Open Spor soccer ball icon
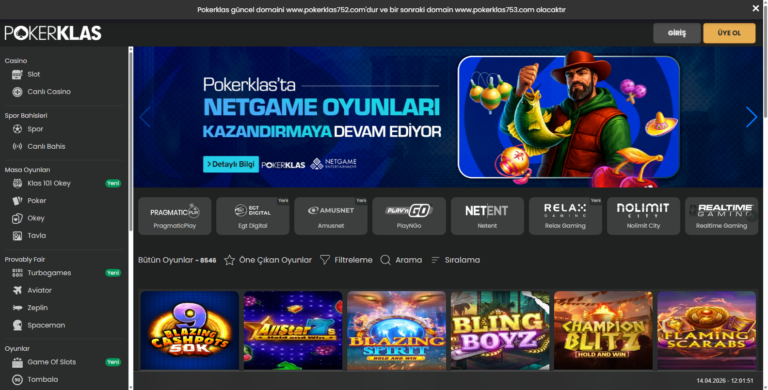 (17, 129)
